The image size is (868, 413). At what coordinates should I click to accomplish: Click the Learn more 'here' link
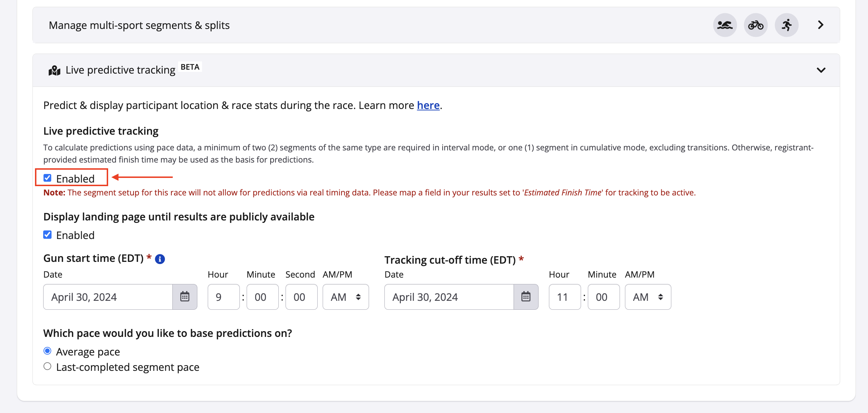pyautogui.click(x=428, y=105)
